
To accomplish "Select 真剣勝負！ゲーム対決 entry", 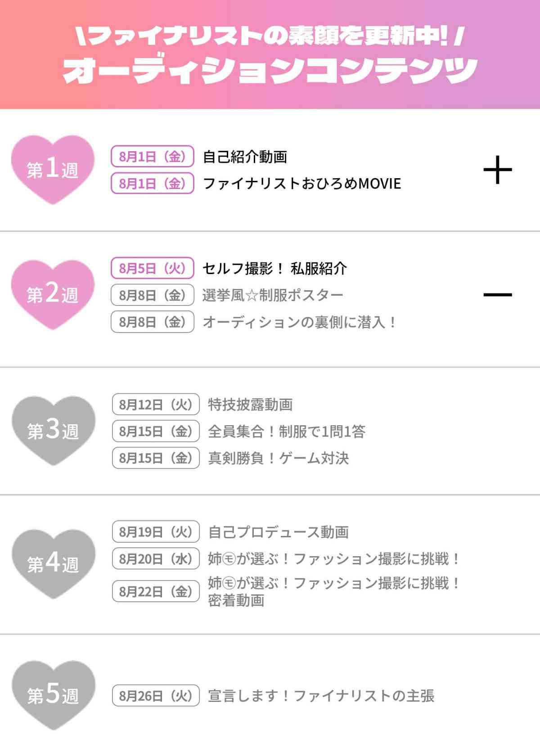I will [x=279, y=458].
